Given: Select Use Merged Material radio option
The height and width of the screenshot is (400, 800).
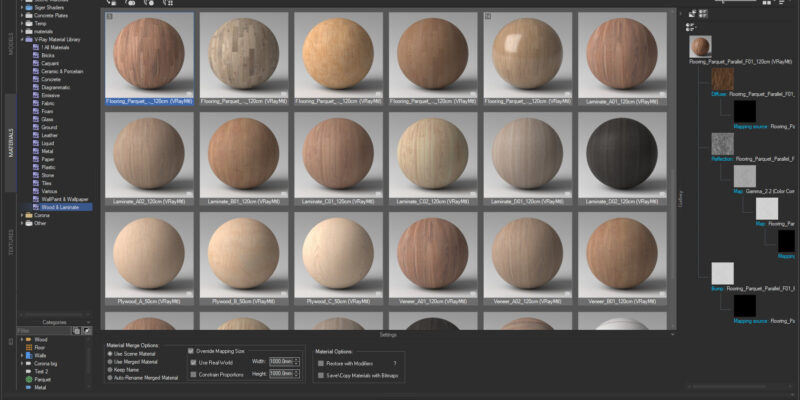Looking at the screenshot, I should (110, 362).
